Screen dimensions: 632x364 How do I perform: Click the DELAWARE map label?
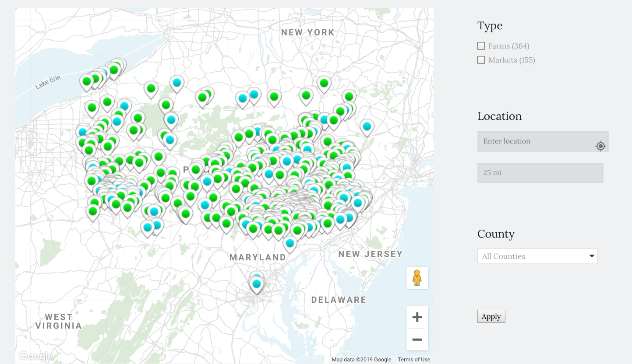coord(339,300)
